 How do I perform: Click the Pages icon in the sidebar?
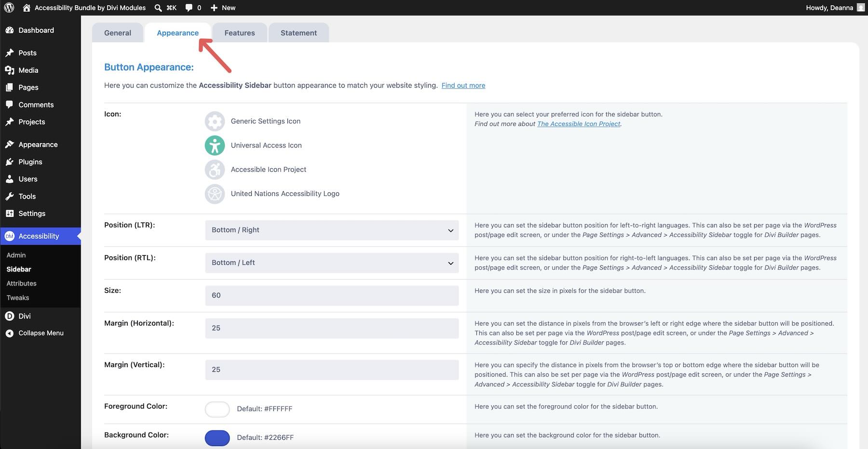[x=10, y=87]
